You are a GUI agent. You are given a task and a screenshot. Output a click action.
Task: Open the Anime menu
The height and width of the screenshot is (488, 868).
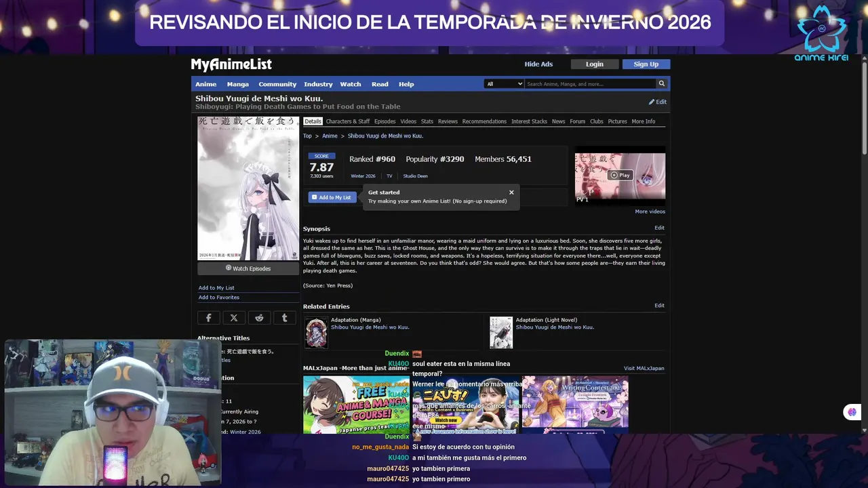(206, 84)
